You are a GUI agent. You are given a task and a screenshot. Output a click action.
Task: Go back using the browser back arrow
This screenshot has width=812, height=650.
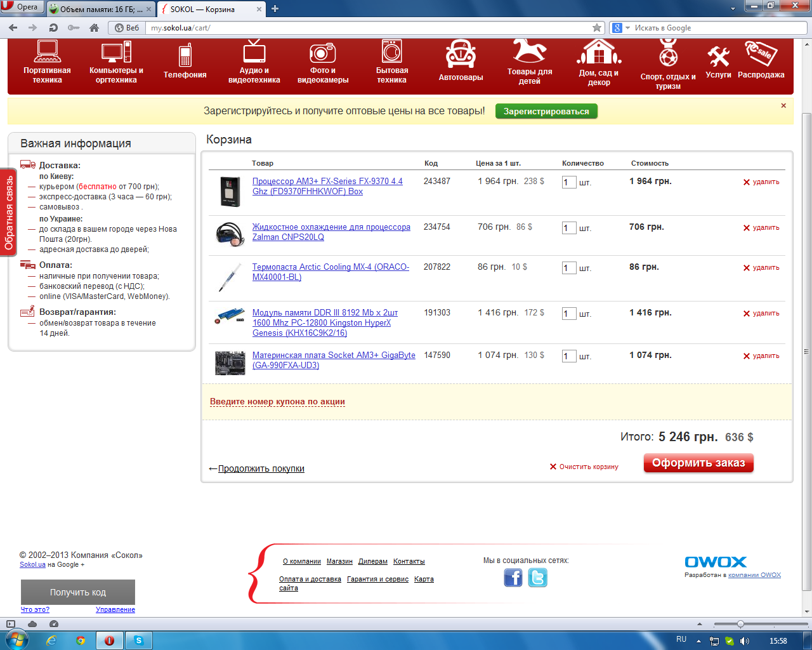(x=13, y=27)
